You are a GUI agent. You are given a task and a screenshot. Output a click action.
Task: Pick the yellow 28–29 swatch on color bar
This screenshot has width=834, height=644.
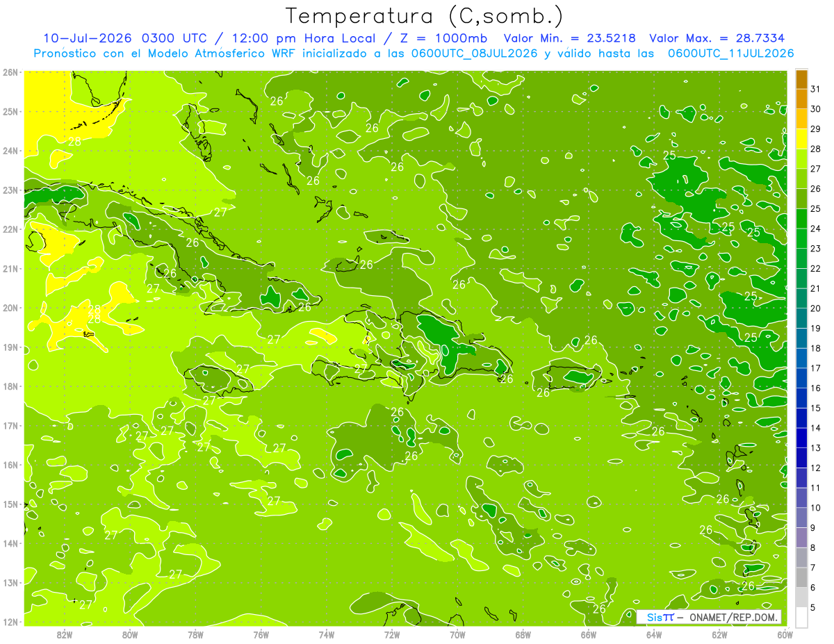802,139
